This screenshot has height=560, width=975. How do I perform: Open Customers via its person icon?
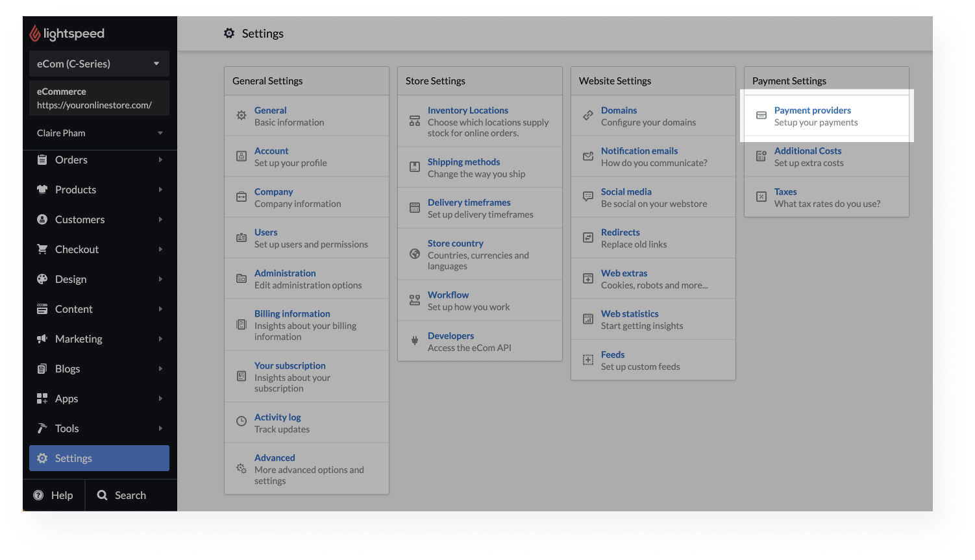tap(42, 219)
